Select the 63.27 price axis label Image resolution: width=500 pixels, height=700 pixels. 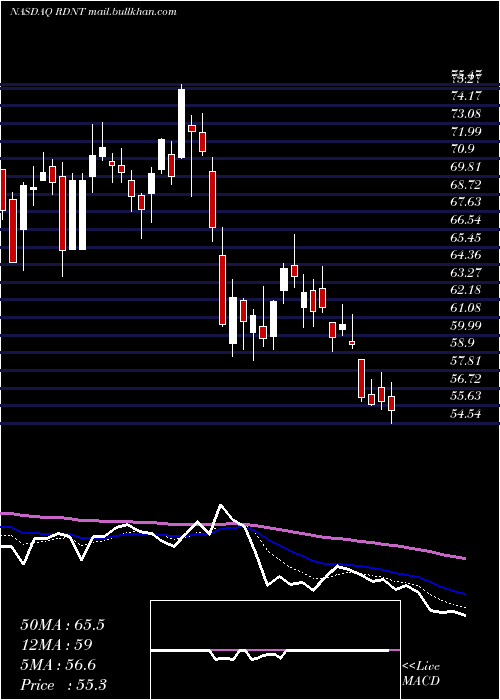[466, 272]
